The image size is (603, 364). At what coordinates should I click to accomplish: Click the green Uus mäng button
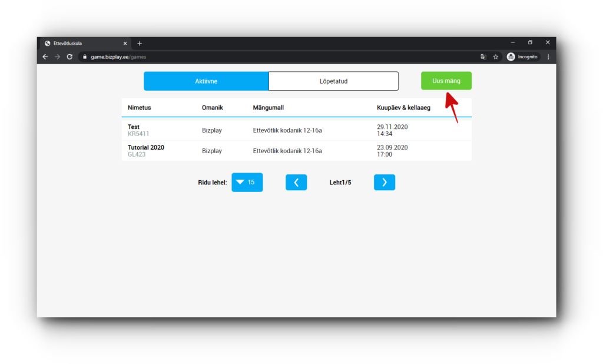click(446, 81)
